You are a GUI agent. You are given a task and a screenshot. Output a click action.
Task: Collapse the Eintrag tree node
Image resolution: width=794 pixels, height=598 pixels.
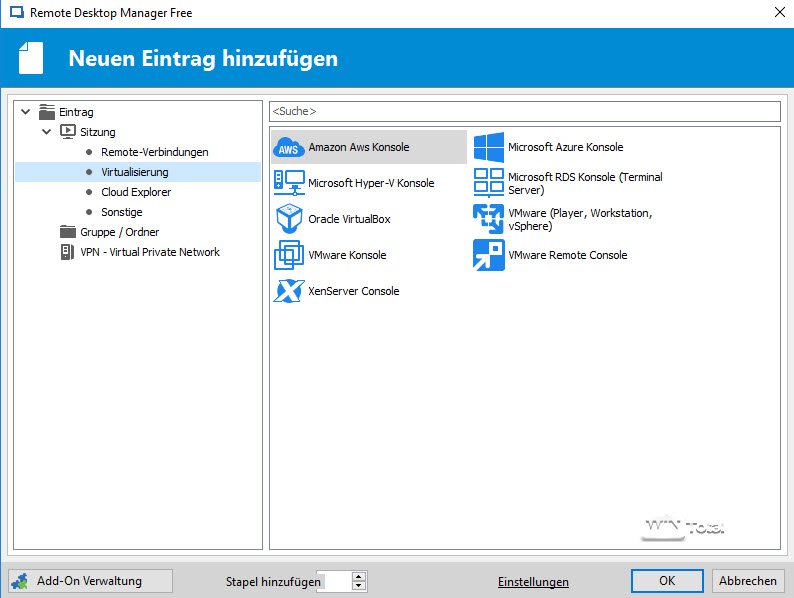25,111
